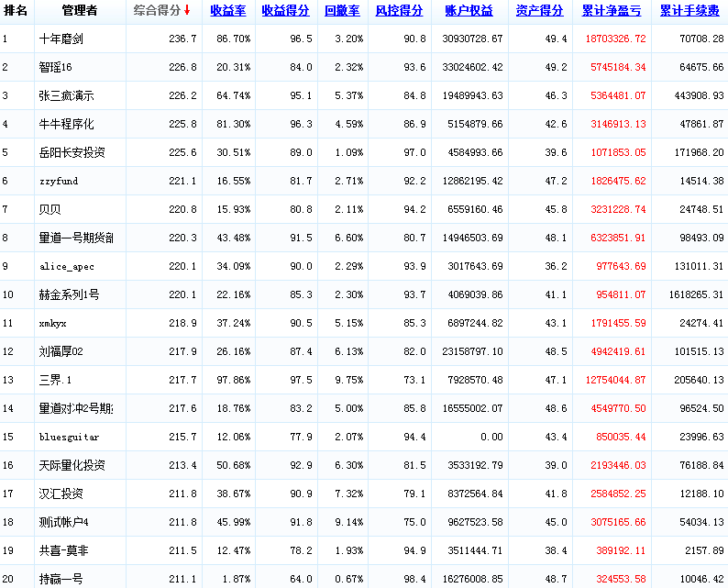Select the zzyfund manager row
Image resolution: width=728 pixels, height=588 pixels.
(59, 182)
